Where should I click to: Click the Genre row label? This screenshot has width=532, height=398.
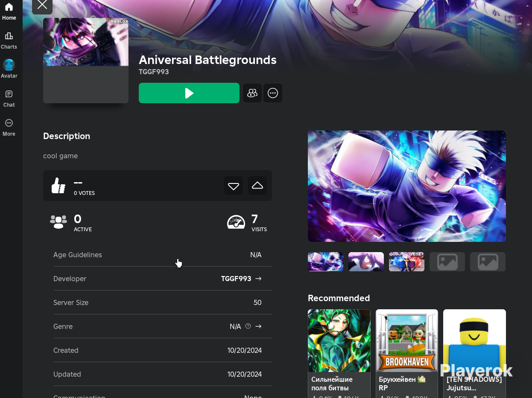pyautogui.click(x=63, y=326)
